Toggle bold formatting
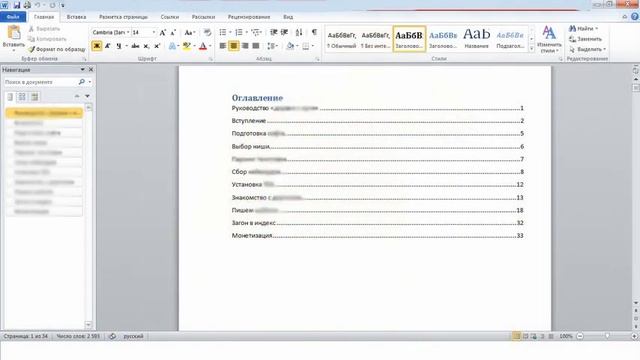The width and height of the screenshot is (640, 360). pos(97,46)
